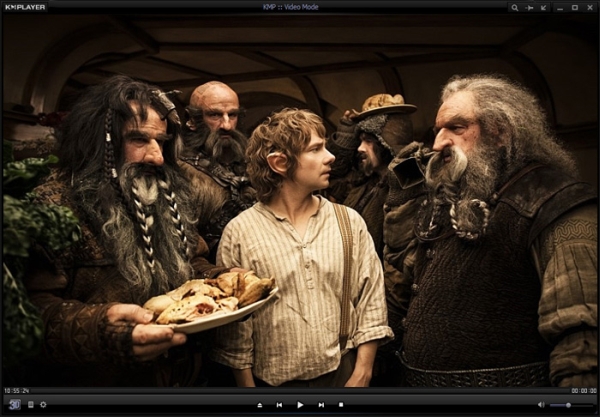Skip to the previous track

(x=279, y=405)
